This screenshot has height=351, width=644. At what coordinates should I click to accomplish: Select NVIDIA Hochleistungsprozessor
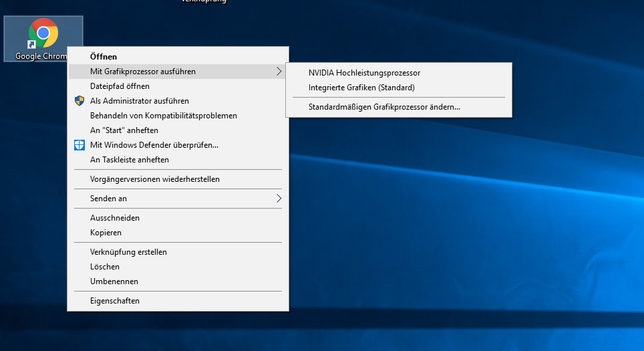click(399, 73)
